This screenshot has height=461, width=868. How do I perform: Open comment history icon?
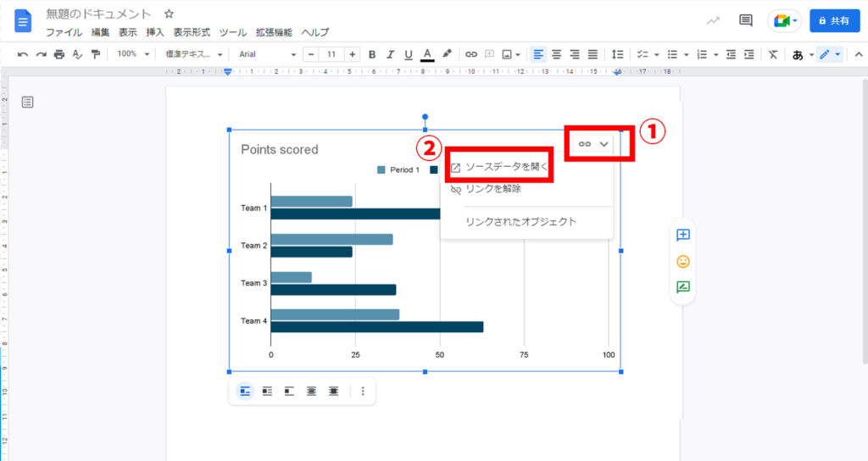tap(746, 20)
